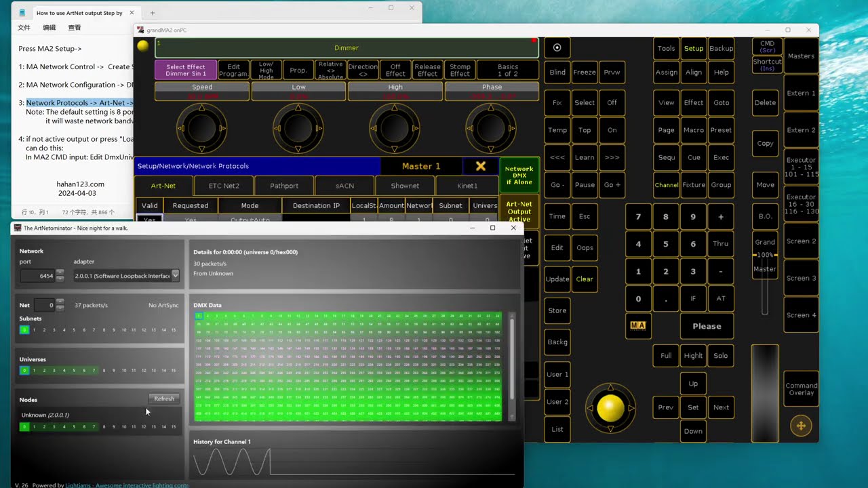This screenshot has height=488, width=868.
Task: Click the yellow plus icon below Command Overlay
Action: [x=801, y=426]
